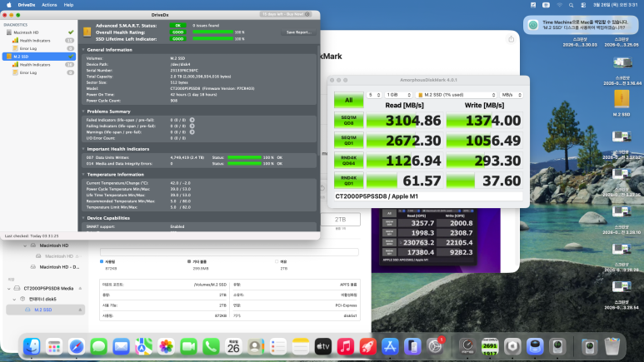644x362 pixels.
Task: Open the Time Machine notification
Action: [x=581, y=25]
